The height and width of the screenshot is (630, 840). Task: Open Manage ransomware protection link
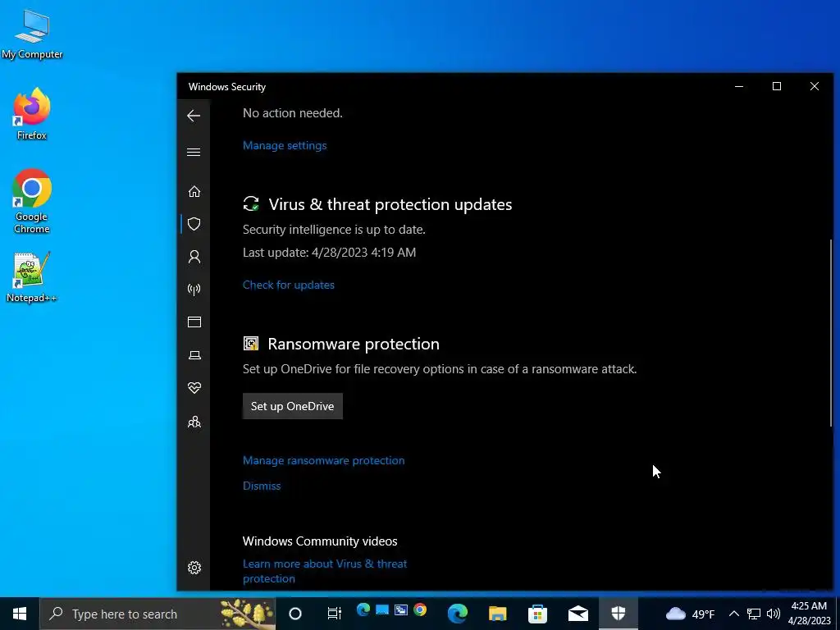pyautogui.click(x=323, y=461)
